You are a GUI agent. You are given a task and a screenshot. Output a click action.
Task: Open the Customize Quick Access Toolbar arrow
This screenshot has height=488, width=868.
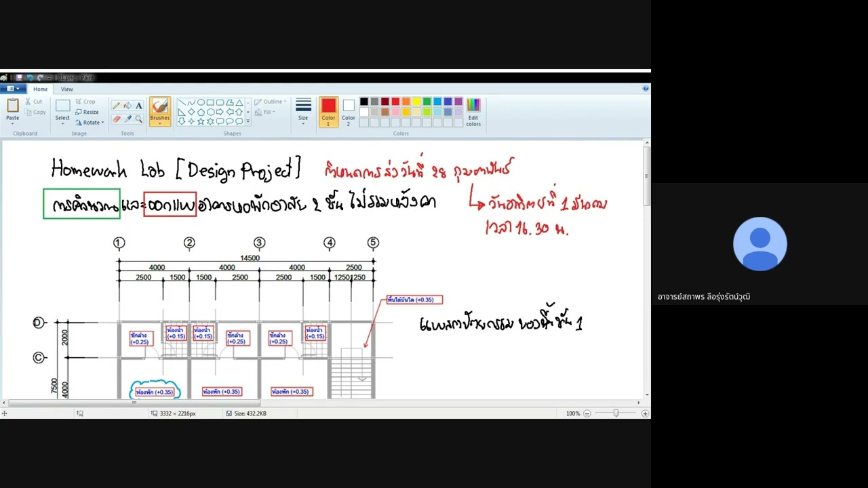(50, 78)
